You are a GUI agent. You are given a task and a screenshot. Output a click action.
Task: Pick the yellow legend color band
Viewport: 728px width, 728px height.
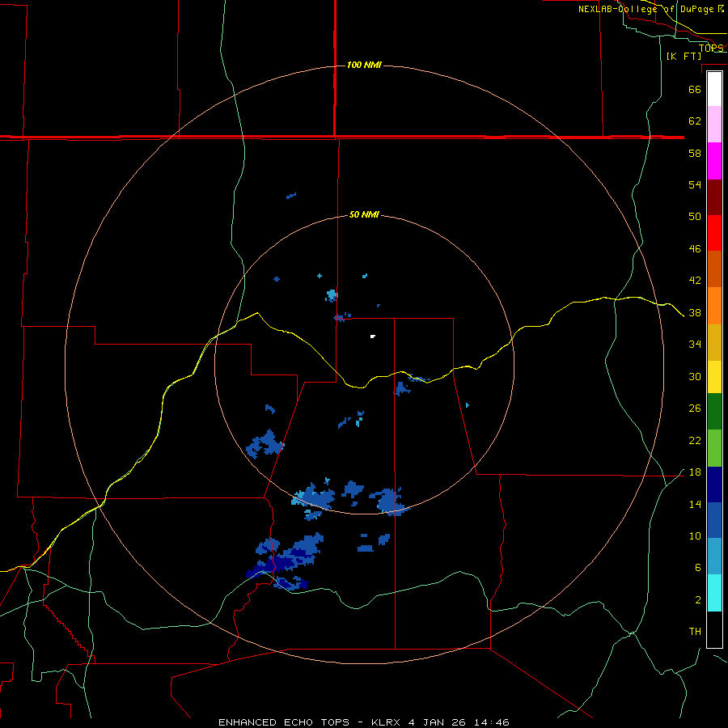714,377
